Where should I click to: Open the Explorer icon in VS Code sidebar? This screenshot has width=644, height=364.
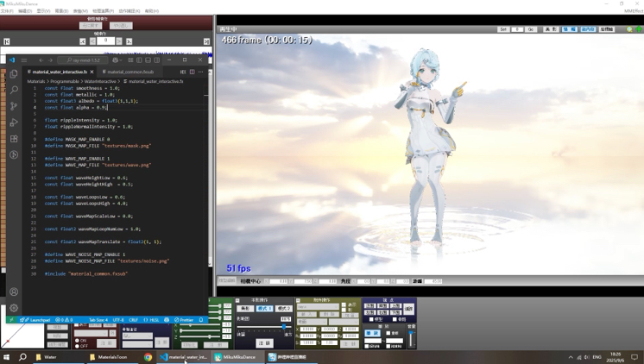(14, 74)
